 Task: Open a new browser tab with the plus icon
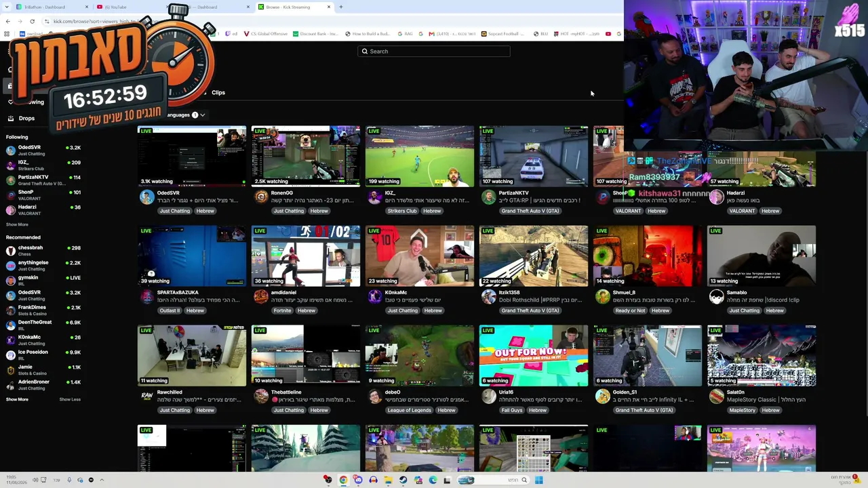pos(341,7)
